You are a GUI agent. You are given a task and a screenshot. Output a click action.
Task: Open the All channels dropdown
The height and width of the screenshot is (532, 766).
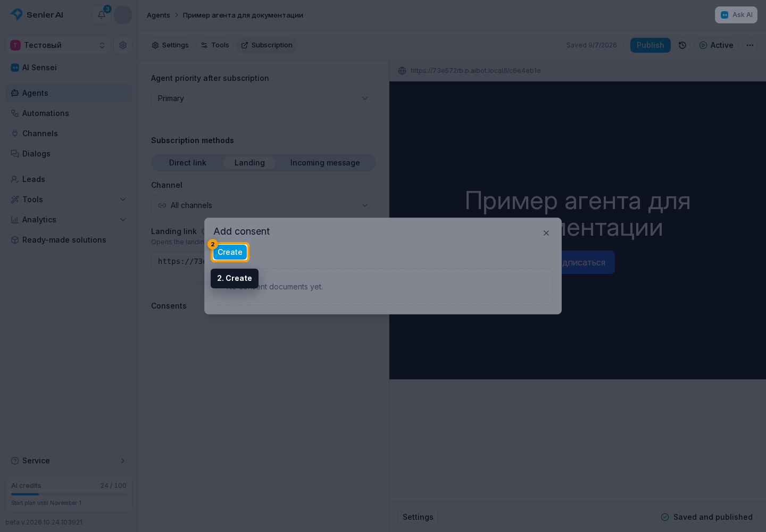click(x=263, y=205)
